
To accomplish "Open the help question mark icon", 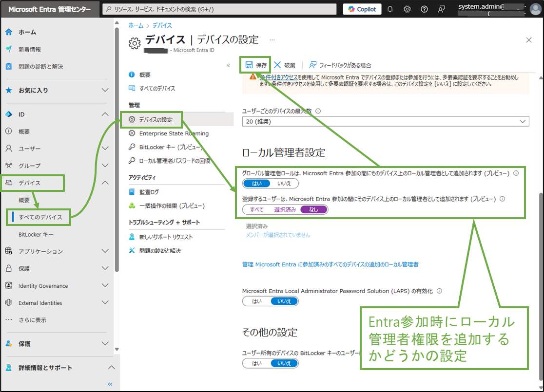I will [x=424, y=9].
